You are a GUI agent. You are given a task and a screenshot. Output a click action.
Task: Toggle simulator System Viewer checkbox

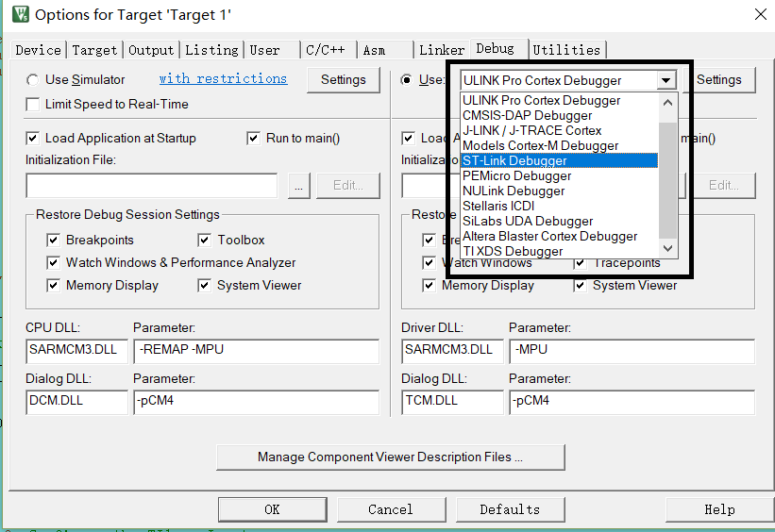pos(204,286)
